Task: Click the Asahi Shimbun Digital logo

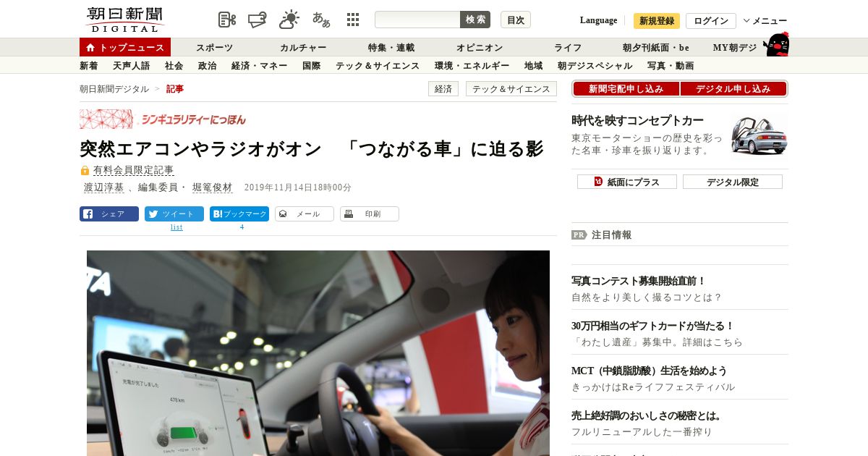Action: pos(124,20)
